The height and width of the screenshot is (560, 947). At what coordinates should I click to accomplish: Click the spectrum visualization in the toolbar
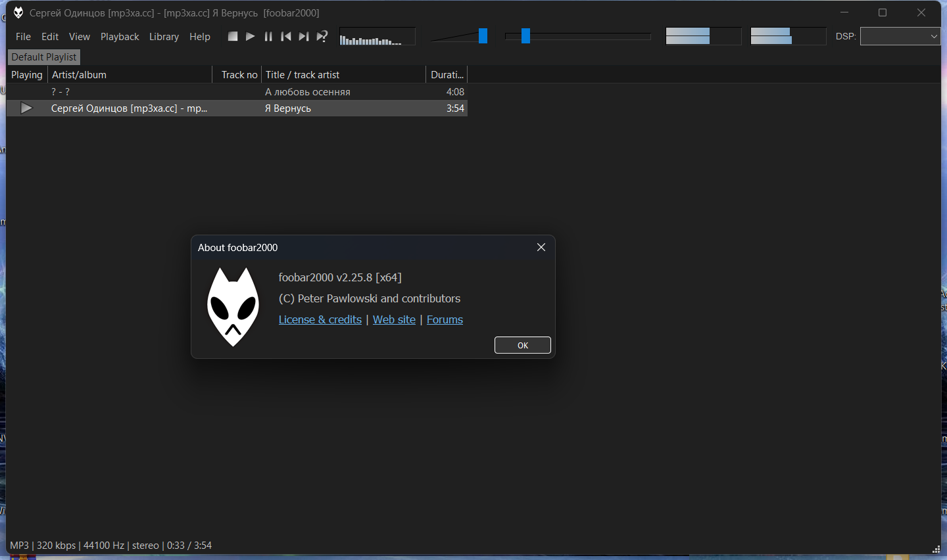377,36
